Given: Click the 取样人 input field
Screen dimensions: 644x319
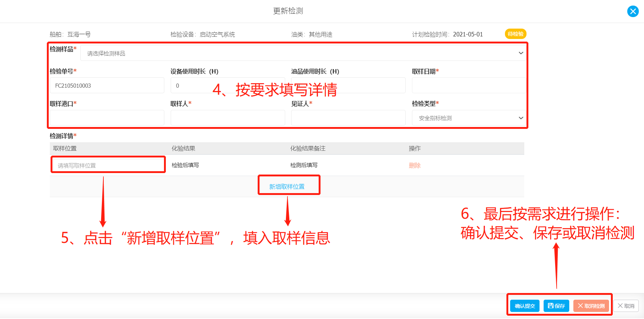Looking at the screenshot, I should tap(228, 118).
